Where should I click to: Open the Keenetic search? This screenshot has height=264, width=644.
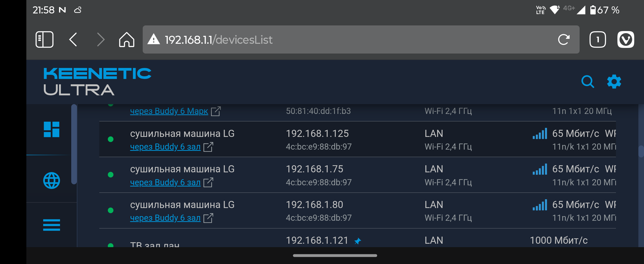click(x=587, y=82)
